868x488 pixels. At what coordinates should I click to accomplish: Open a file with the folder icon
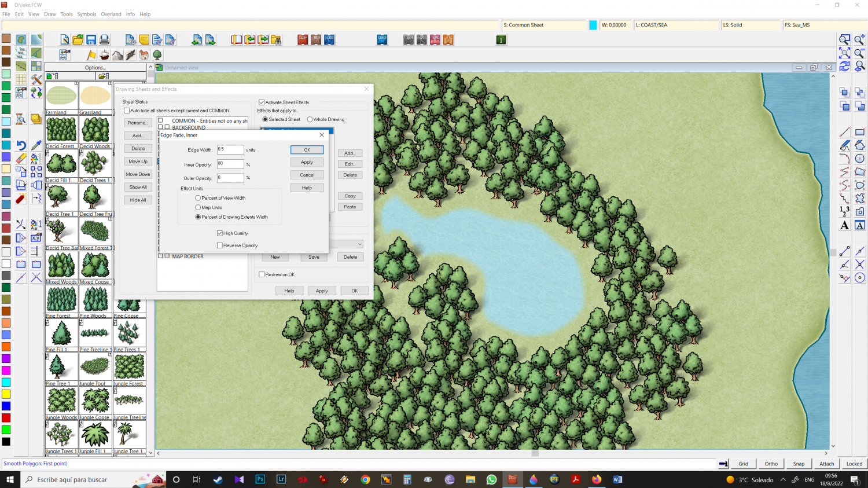(78, 40)
